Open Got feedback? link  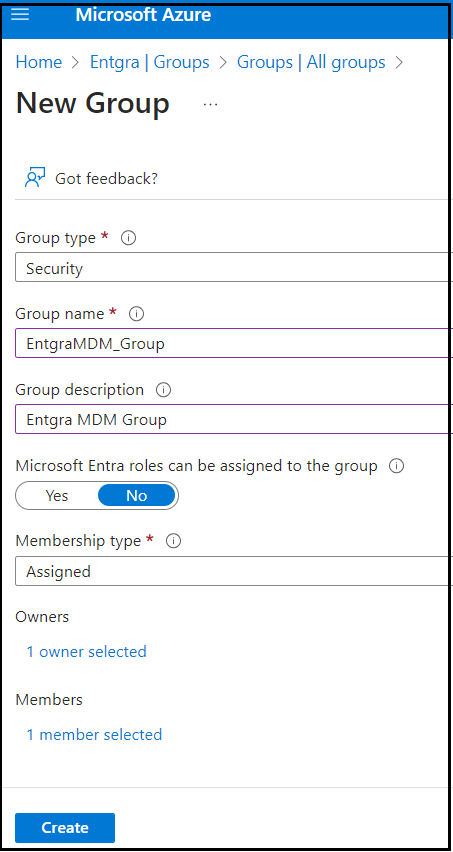[106, 178]
